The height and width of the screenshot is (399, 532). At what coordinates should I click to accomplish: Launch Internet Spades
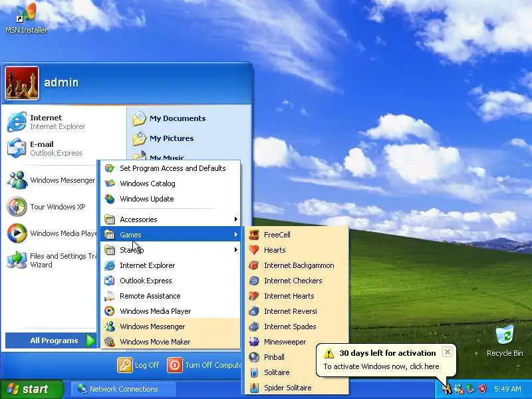pos(297,327)
